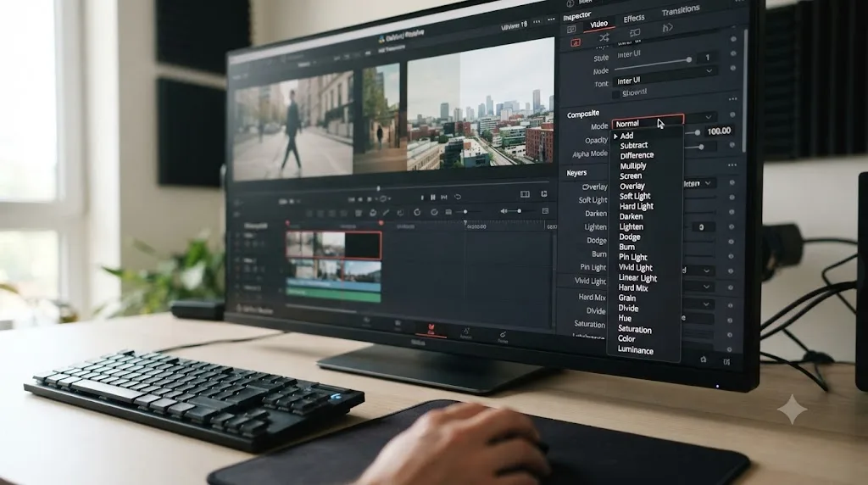Open the page icon right of Edit

[x=466, y=333]
